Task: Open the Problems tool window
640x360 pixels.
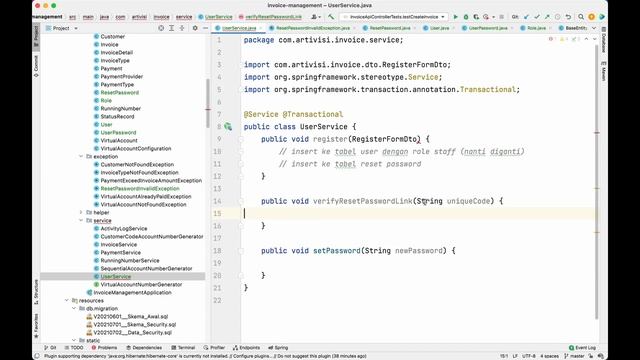Action: 104,348
